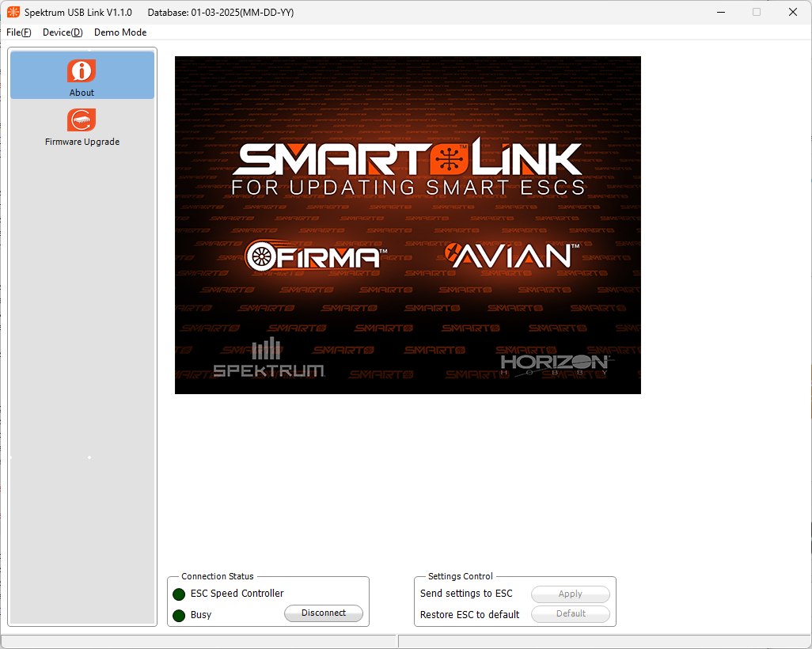Click the left status bar section at the bottom
Image resolution: width=812 pixels, height=649 pixels.
coord(198,640)
